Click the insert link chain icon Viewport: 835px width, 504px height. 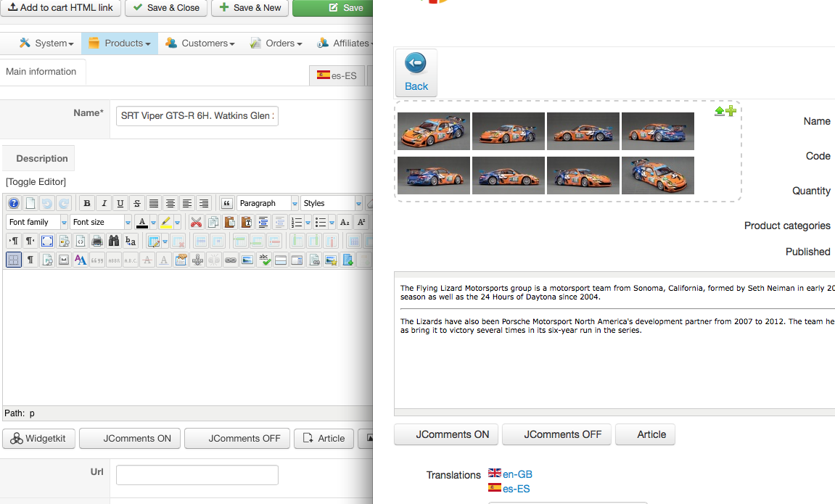[231, 260]
